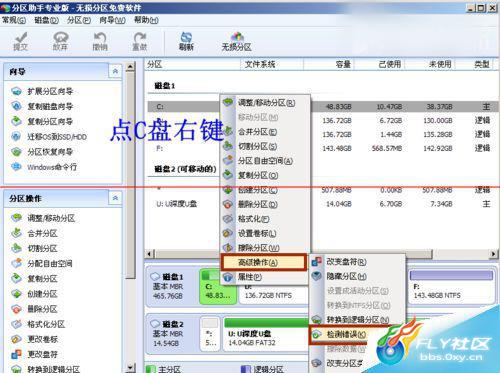Click the C: 48.83 partition block in disk map

[218, 287]
